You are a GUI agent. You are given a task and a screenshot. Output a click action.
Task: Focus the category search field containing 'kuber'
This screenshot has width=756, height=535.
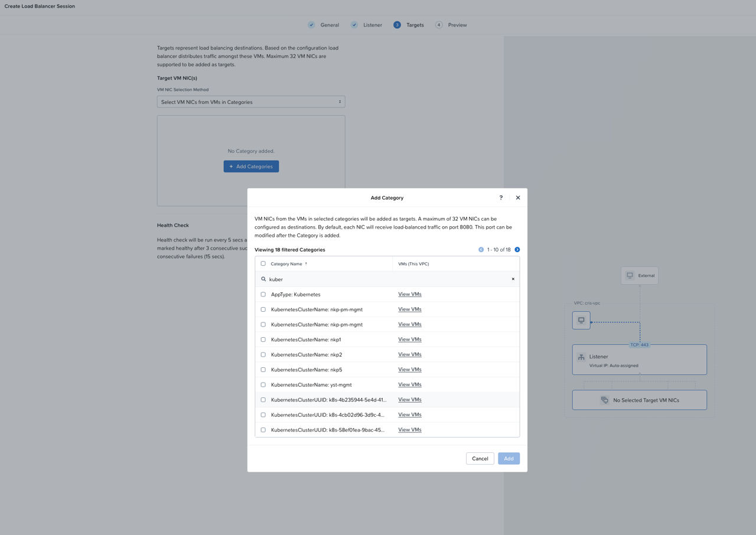click(x=387, y=279)
